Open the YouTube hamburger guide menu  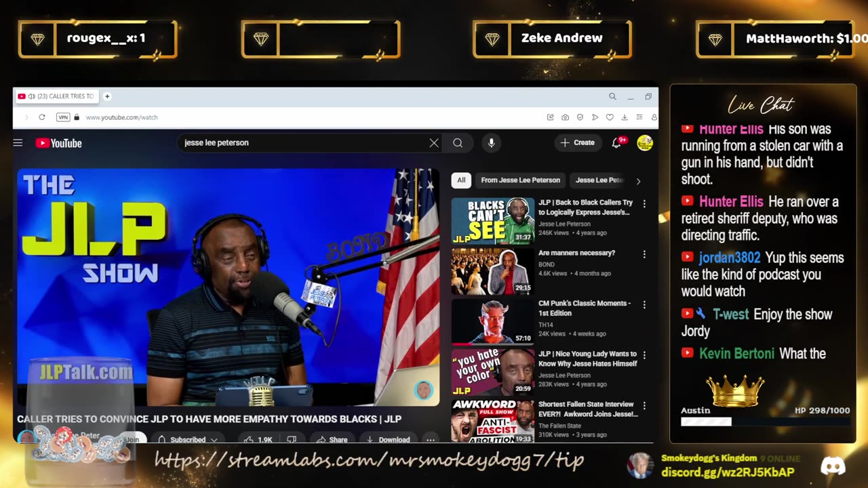18,143
